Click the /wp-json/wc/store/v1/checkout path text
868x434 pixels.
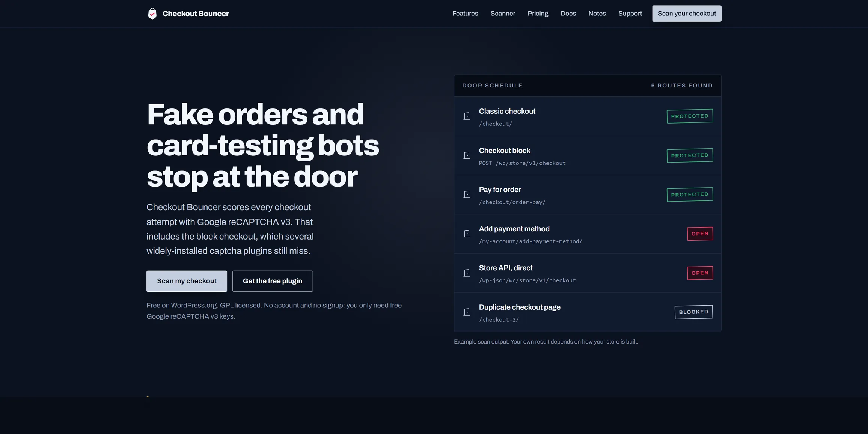(x=527, y=280)
